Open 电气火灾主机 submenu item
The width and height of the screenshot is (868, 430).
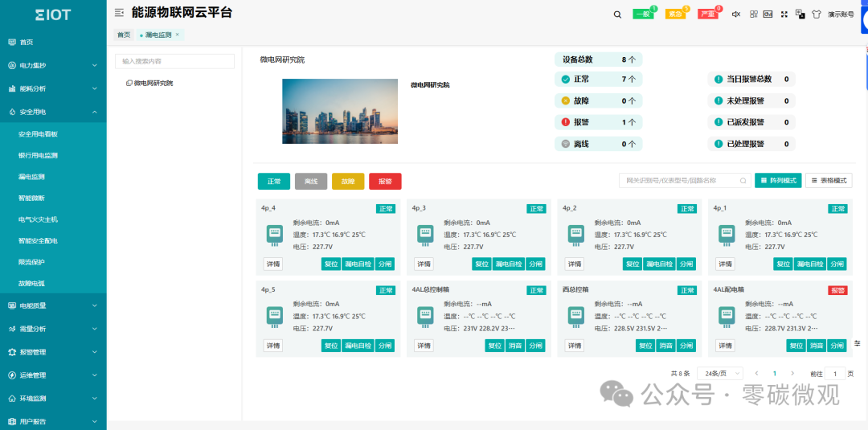[53, 219]
